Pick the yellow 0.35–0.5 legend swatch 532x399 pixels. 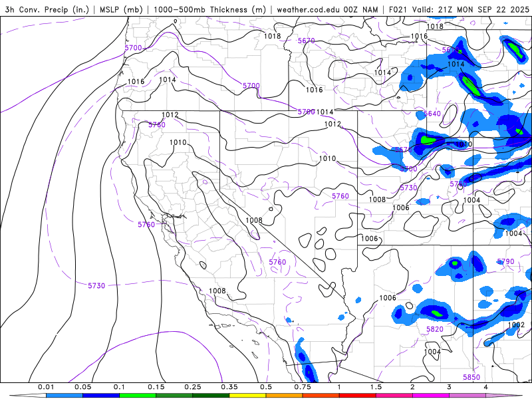(x=247, y=396)
